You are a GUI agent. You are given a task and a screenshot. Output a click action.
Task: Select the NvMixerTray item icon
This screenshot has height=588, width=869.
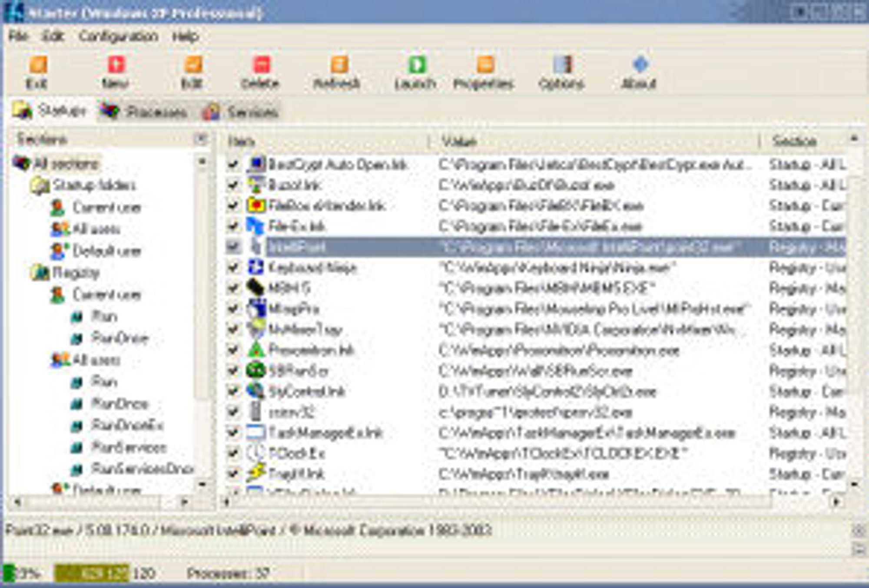coord(256,329)
